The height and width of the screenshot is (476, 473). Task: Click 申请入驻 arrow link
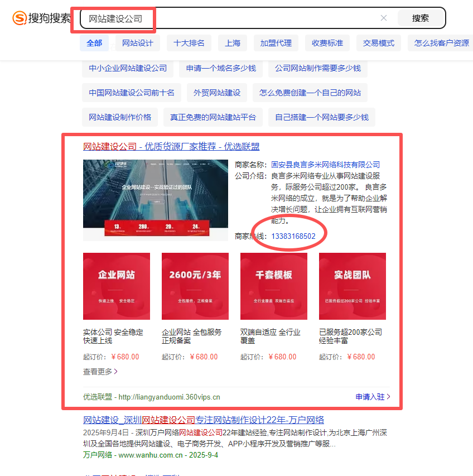(x=373, y=397)
